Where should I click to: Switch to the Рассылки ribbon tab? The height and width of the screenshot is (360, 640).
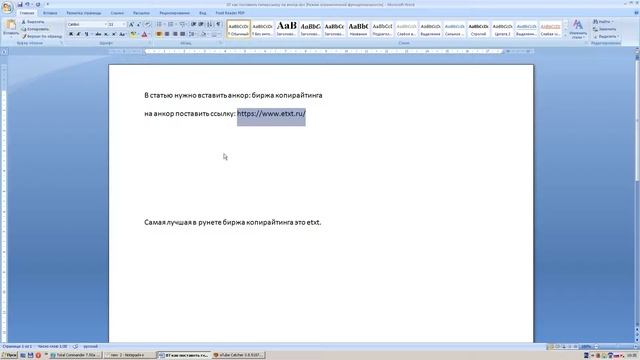point(141,13)
